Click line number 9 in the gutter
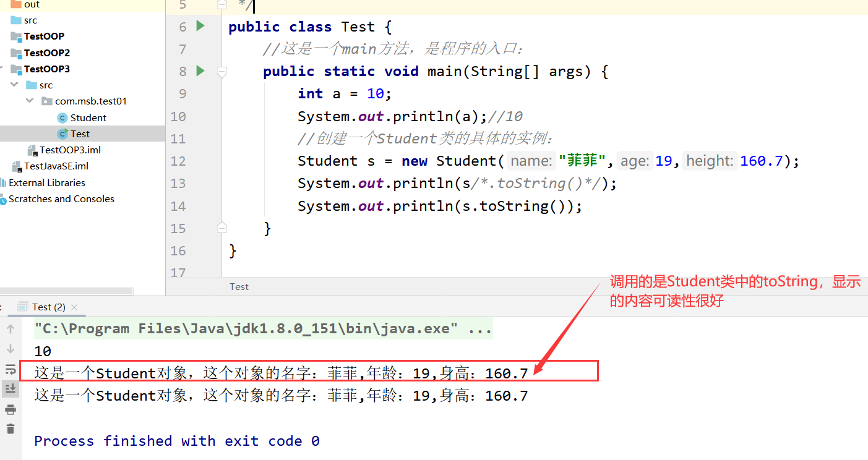The image size is (868, 460). point(182,93)
